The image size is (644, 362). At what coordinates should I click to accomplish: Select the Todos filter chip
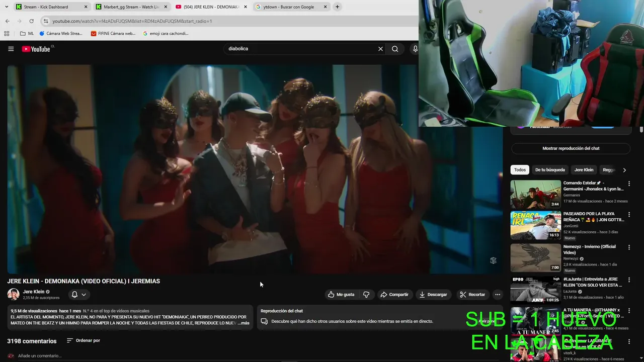(x=520, y=170)
